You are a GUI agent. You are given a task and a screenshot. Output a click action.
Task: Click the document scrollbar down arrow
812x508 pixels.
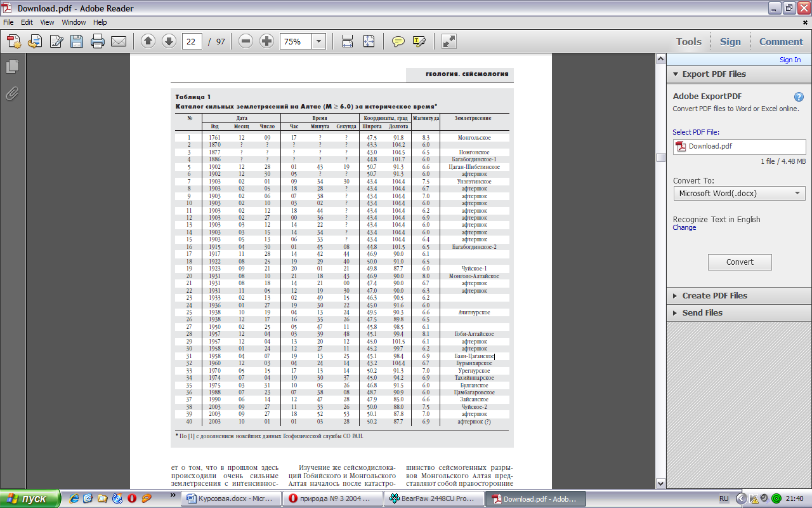660,483
